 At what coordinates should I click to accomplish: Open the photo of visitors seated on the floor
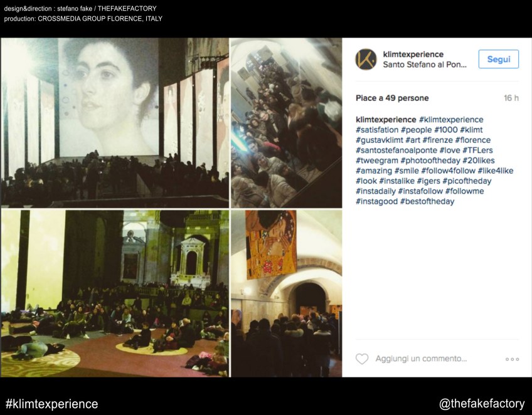115,293
